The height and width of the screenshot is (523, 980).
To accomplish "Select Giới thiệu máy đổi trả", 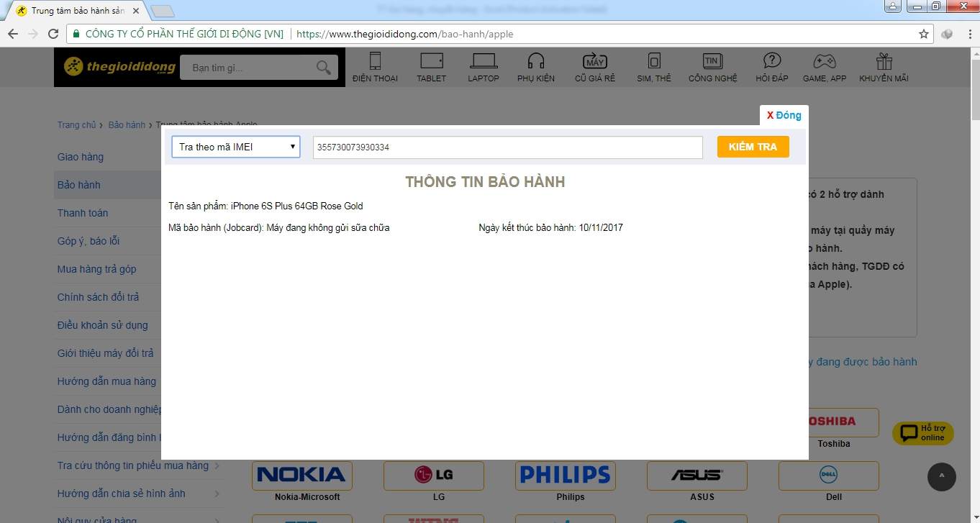I will click(x=106, y=353).
